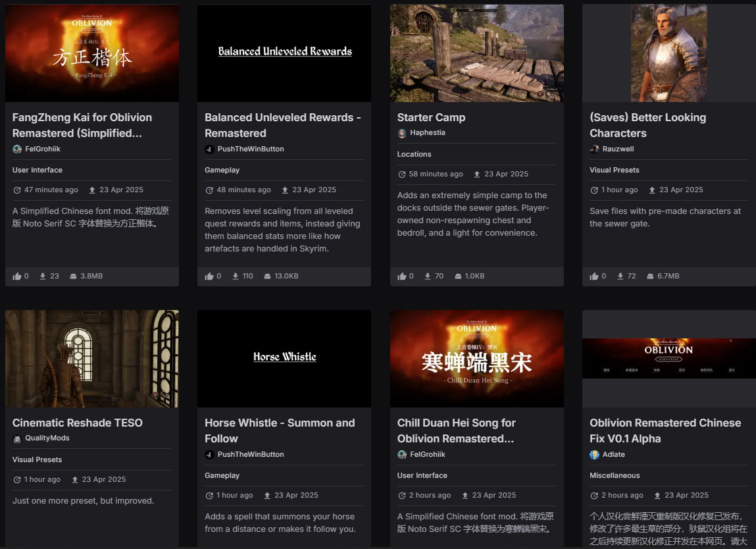Click Rauzwell avatar icon
This screenshot has width=756, height=549.
pyautogui.click(x=594, y=149)
